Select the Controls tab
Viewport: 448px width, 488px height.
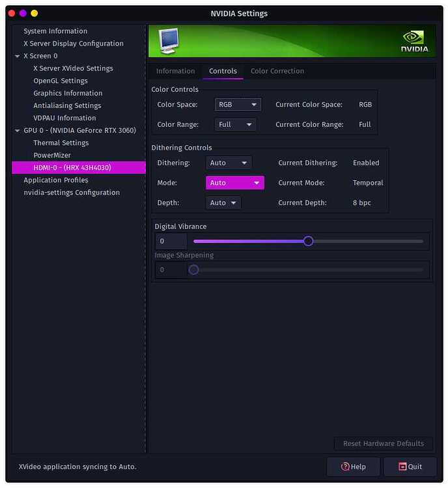point(223,71)
